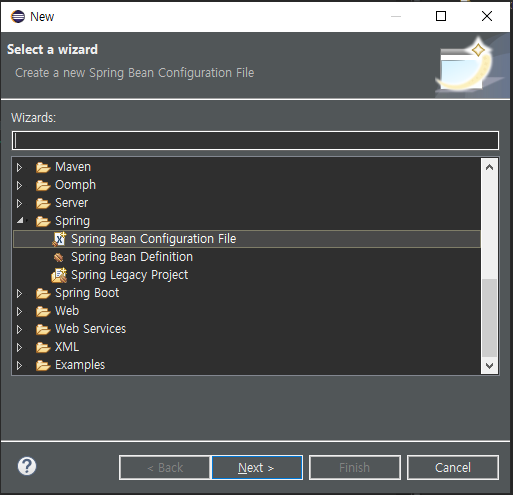The height and width of the screenshot is (495, 513).
Task: Open help via the question mark icon
Action: 27,466
